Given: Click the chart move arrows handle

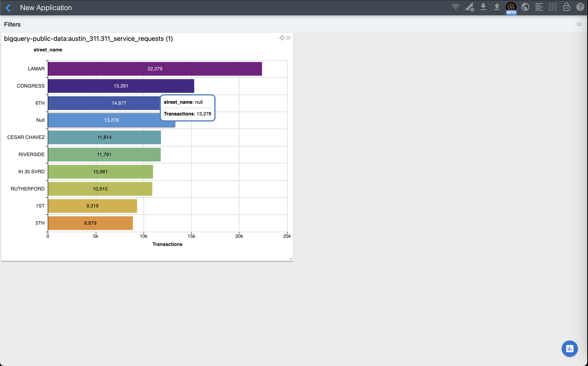Looking at the screenshot, I should point(282,38).
